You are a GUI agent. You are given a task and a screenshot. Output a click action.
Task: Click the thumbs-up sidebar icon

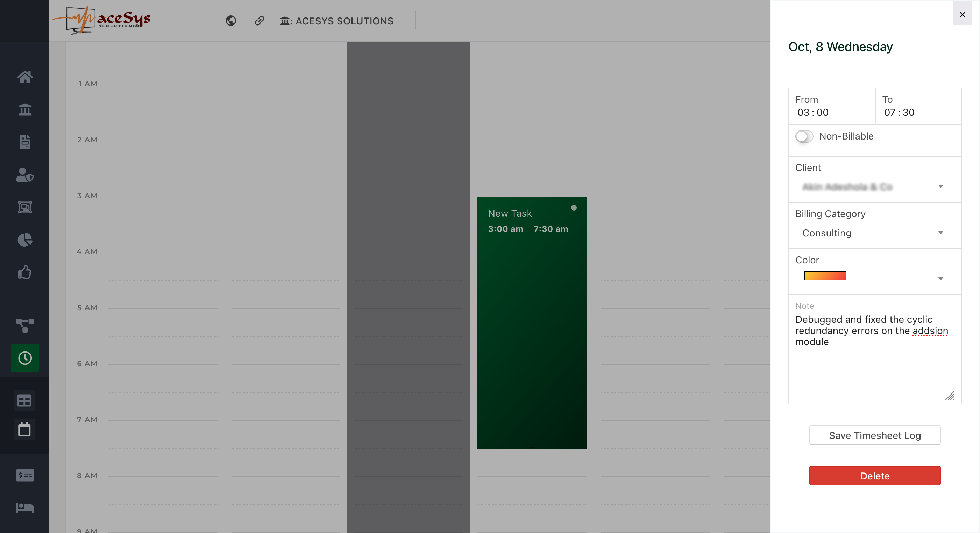click(25, 272)
